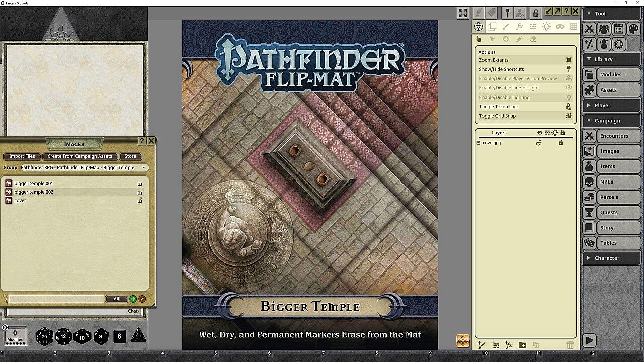
Task: Click the Tables dice icon
Action: (x=589, y=243)
